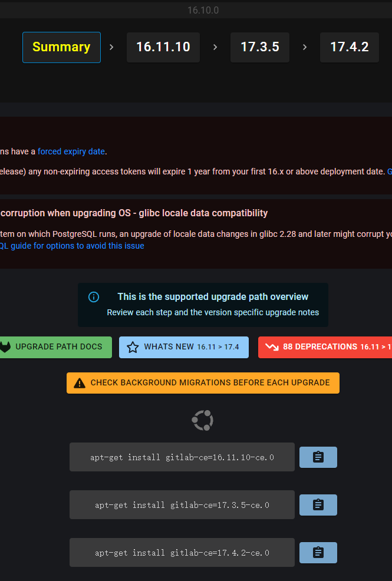
Task: Click chevron between 16.11.10 and 17.3.5
Action: click(215, 47)
